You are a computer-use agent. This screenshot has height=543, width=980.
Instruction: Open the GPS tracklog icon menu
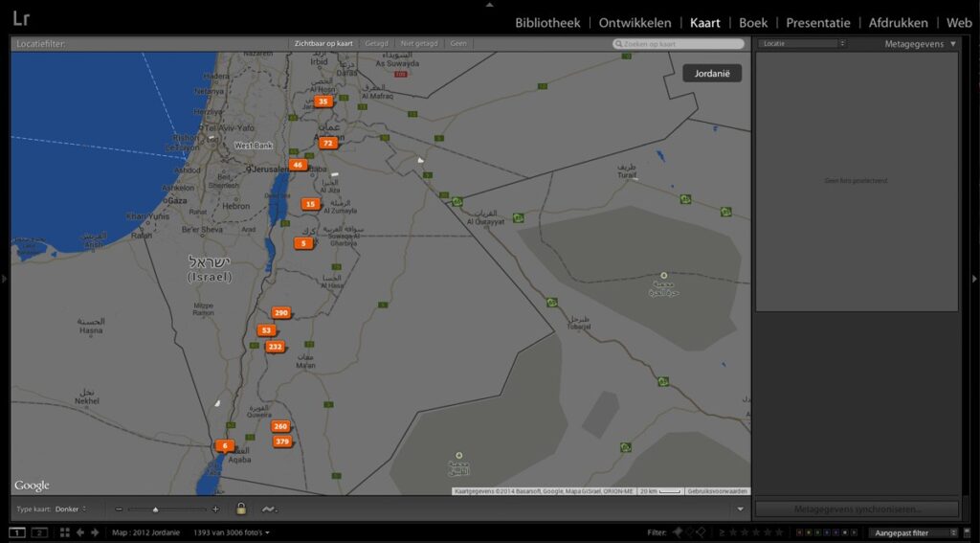(x=268, y=509)
